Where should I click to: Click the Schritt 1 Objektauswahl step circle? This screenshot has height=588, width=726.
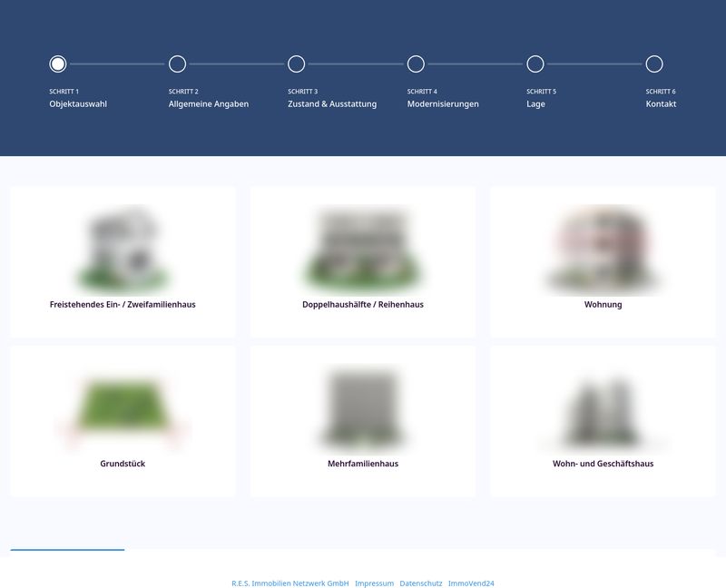[58, 64]
